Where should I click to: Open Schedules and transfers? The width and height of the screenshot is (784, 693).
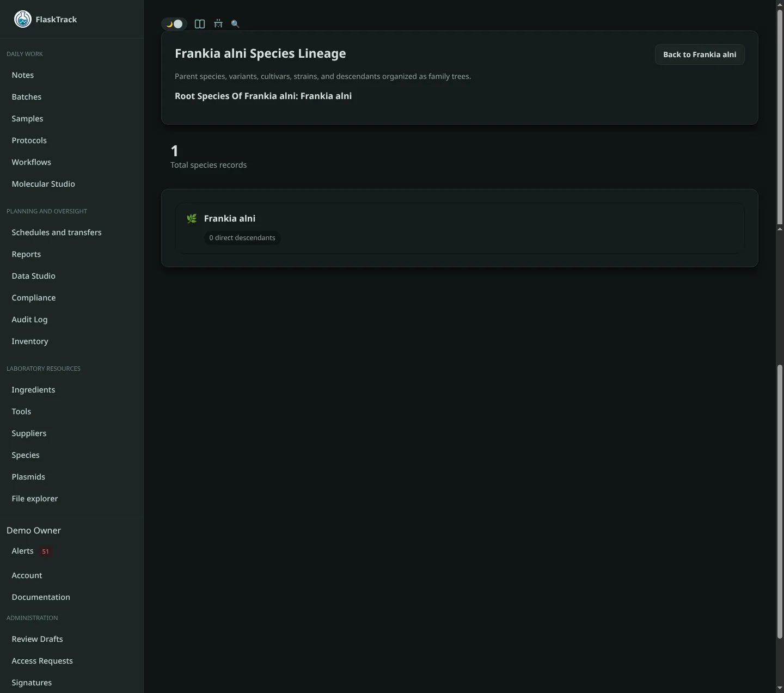pos(57,232)
